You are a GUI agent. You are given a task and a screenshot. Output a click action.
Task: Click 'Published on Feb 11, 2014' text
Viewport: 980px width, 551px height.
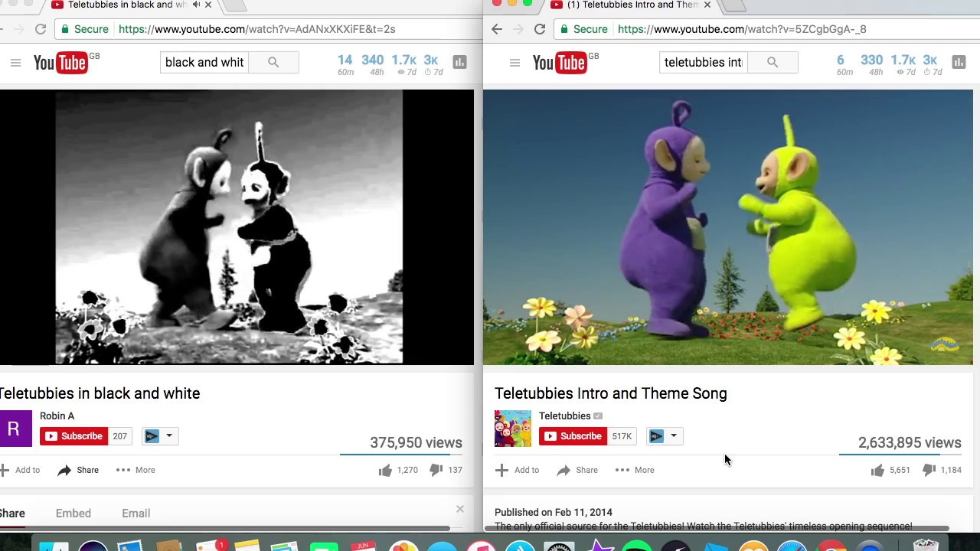click(x=554, y=513)
